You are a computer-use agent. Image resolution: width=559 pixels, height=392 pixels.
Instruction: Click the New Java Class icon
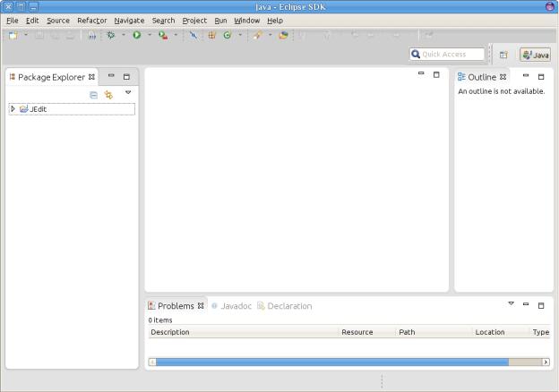tap(228, 35)
